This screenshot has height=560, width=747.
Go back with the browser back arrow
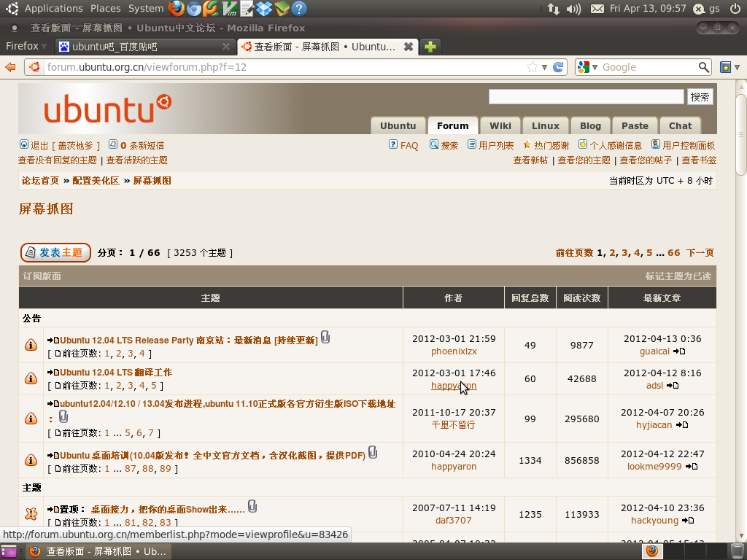[x=10, y=67]
